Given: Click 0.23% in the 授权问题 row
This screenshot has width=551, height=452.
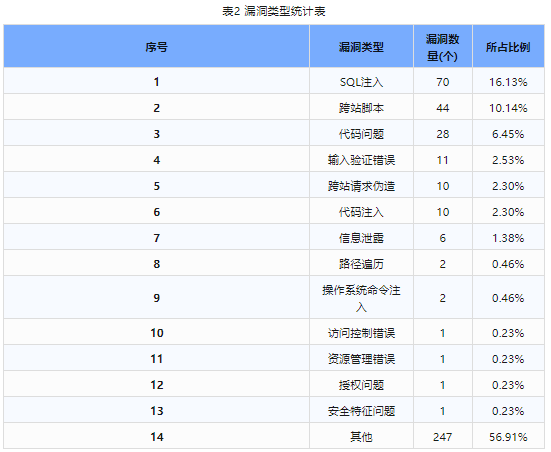Looking at the screenshot, I should (508, 385).
